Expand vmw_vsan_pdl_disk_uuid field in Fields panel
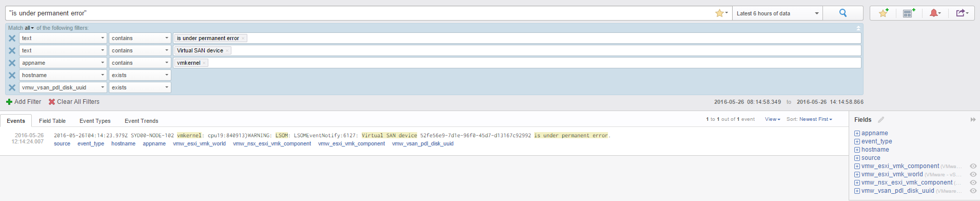The width and height of the screenshot is (980, 201). pos(857,191)
